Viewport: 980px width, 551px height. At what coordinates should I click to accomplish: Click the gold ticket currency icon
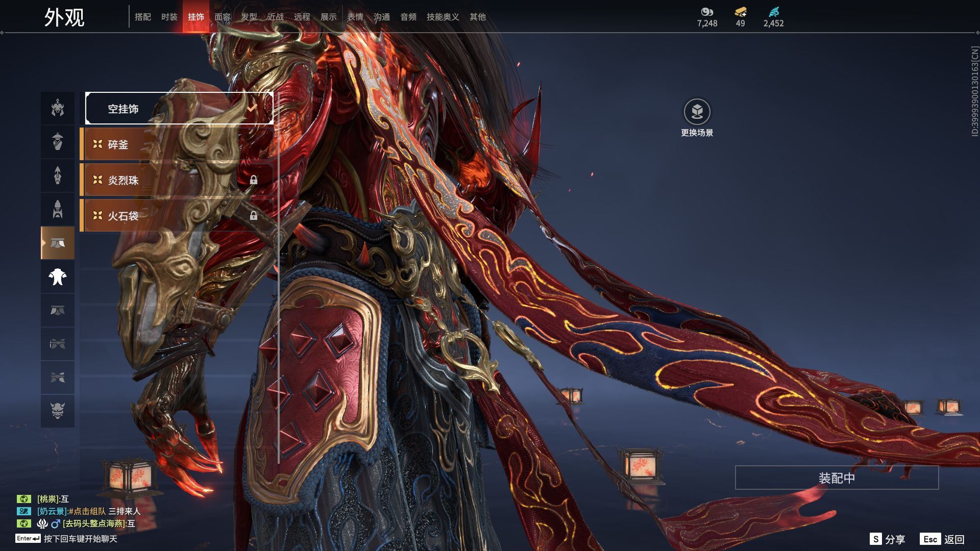740,12
